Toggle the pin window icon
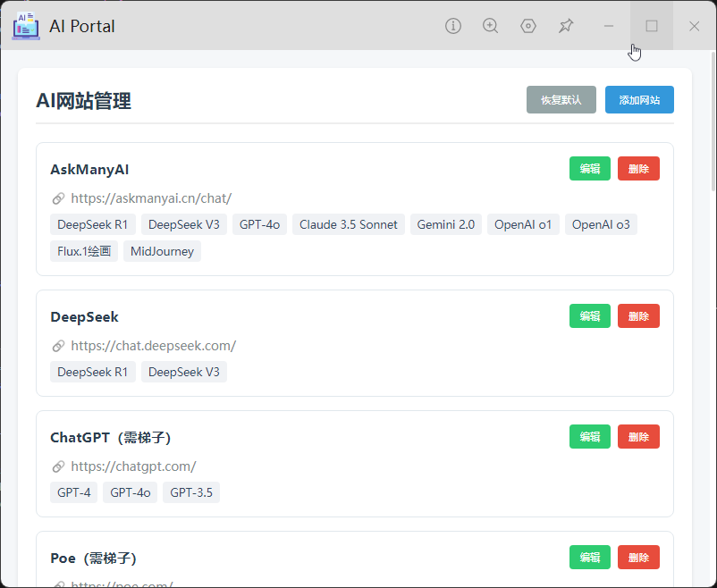 click(x=566, y=26)
